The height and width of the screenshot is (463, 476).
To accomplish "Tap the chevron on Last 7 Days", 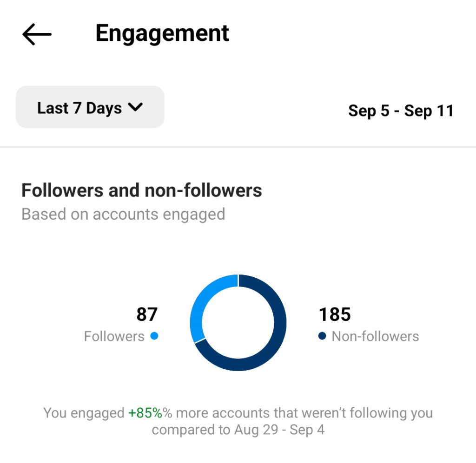I will pyautogui.click(x=135, y=107).
